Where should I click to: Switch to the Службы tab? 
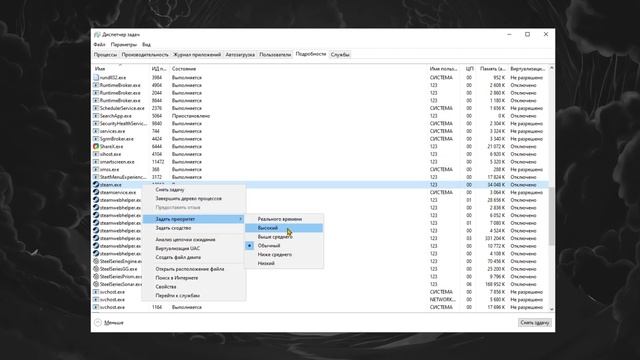pos(340,55)
